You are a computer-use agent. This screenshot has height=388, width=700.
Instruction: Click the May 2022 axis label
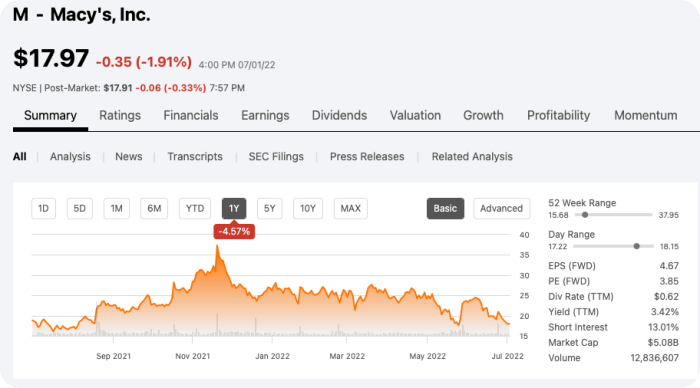(427, 356)
